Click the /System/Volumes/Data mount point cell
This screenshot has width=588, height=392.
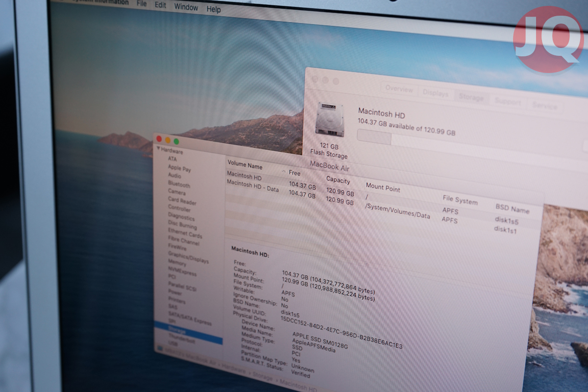tap(397, 211)
